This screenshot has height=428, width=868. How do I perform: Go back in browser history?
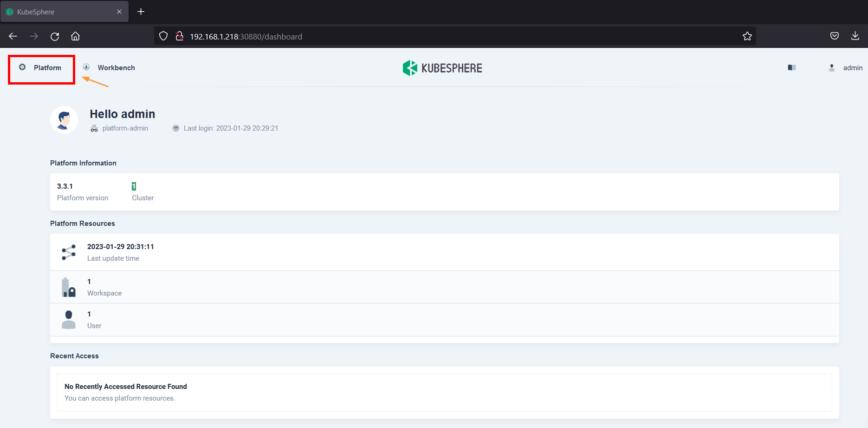[x=13, y=36]
